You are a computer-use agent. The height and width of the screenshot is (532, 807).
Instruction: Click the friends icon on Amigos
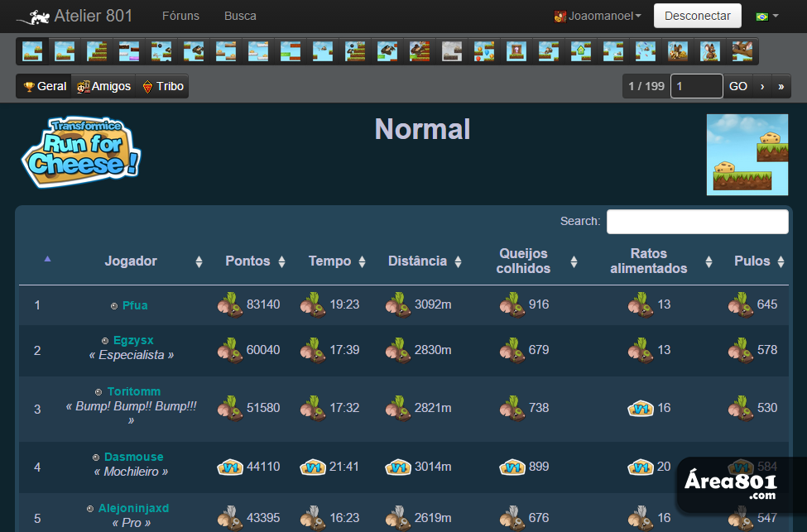point(83,86)
